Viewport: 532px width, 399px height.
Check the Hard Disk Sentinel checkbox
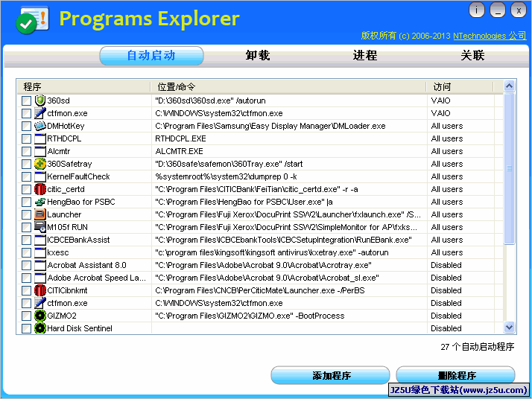click(26, 328)
